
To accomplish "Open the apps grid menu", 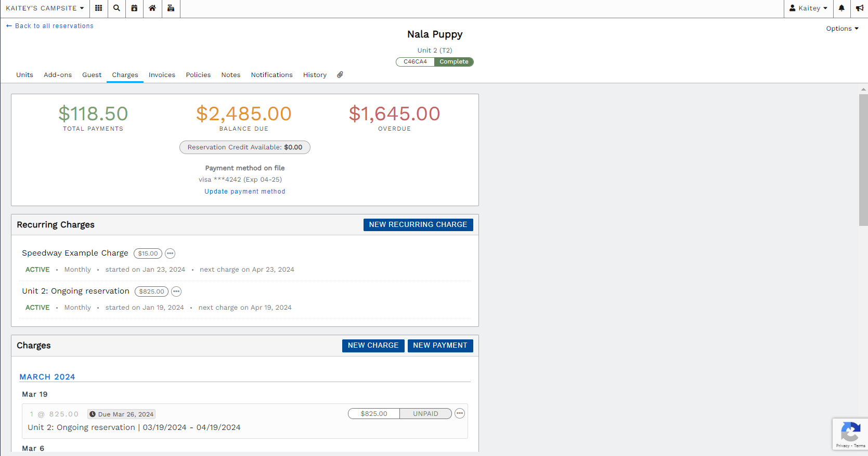I will click(x=98, y=8).
